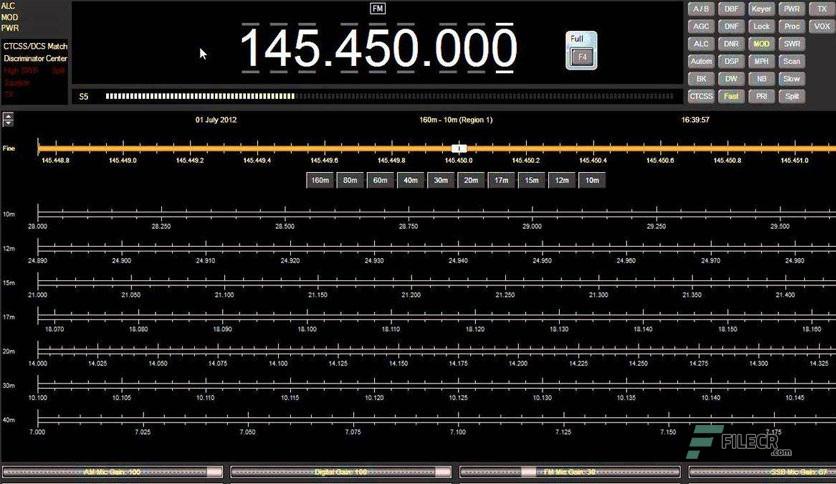Toggle the DNR noise reduction button
This screenshot has height=484, width=836.
click(731, 44)
